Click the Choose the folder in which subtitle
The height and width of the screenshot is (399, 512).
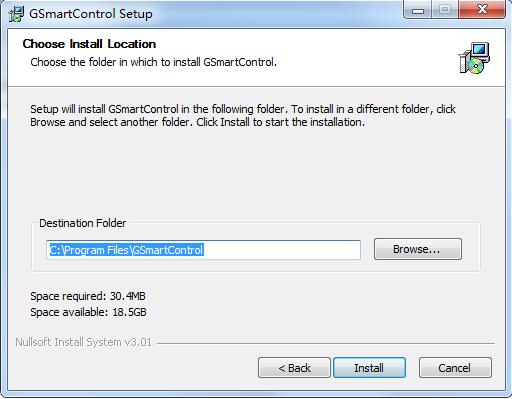click(x=153, y=62)
